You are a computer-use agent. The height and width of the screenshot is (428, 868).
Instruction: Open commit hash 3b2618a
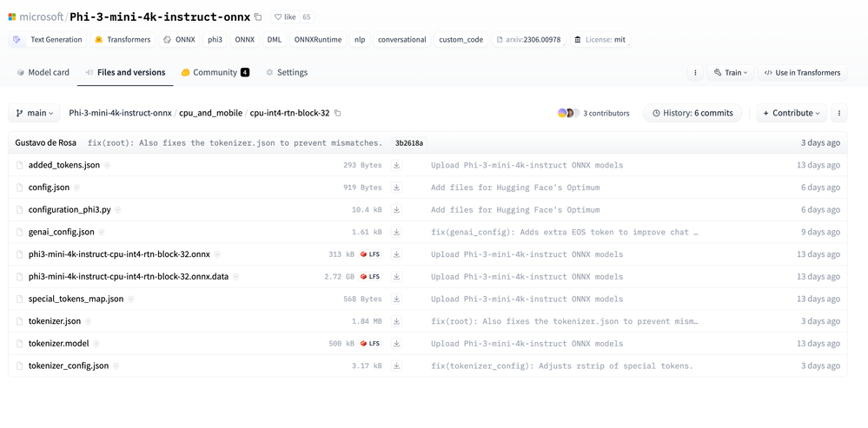pyautogui.click(x=408, y=143)
